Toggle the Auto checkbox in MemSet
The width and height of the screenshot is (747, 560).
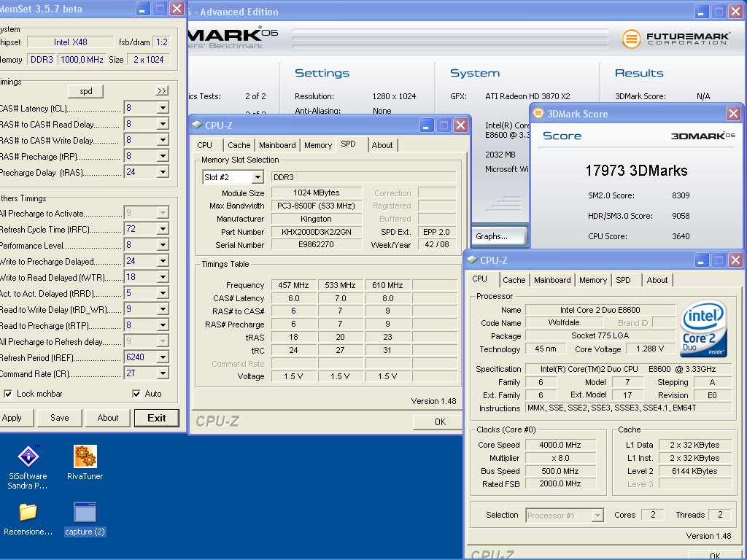click(x=136, y=394)
